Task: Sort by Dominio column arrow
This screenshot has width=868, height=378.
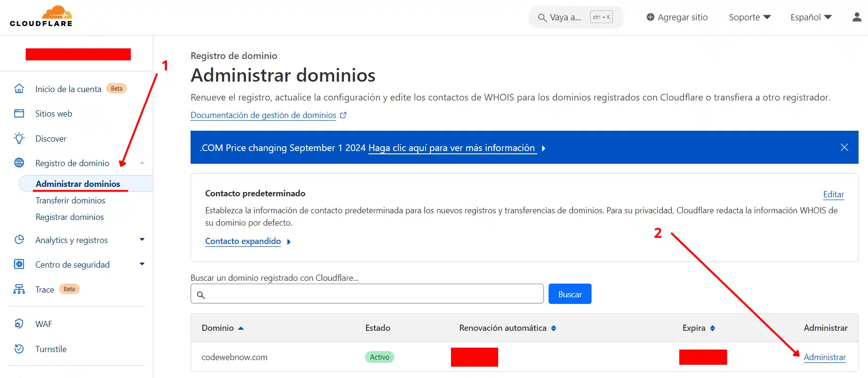Action: pyautogui.click(x=241, y=328)
